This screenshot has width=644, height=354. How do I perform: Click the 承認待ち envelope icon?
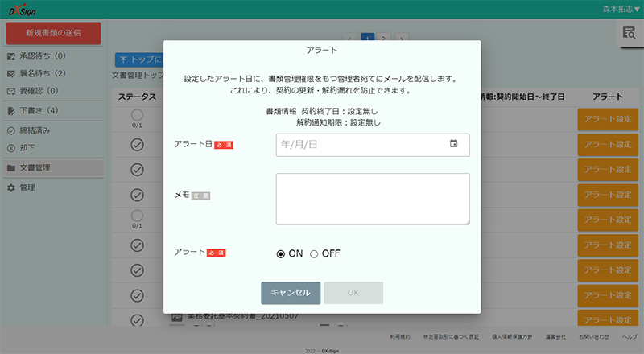[11, 56]
